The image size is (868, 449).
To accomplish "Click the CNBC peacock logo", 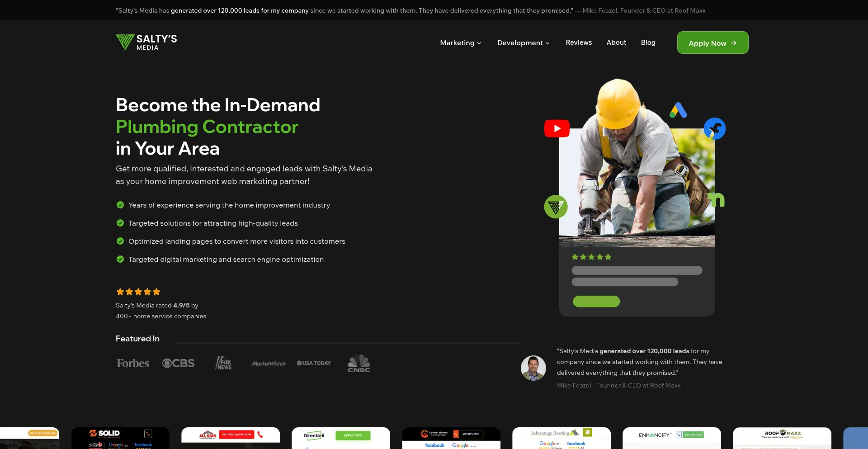I will click(359, 363).
